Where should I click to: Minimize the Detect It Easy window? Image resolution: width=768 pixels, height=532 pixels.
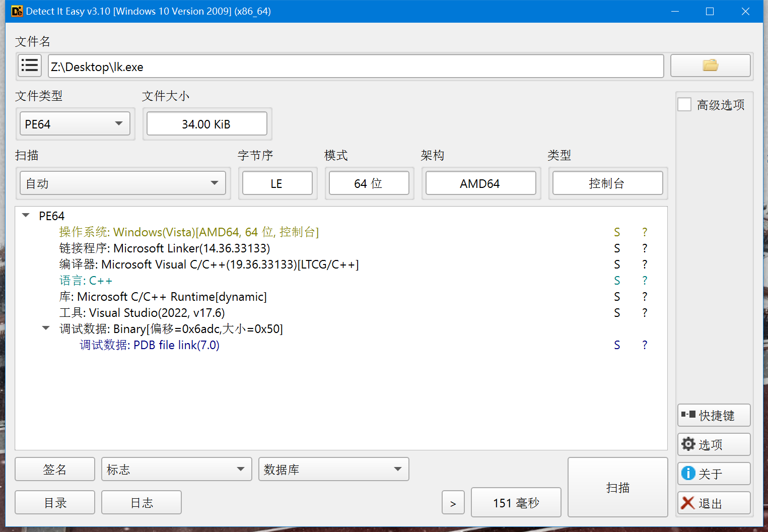click(675, 11)
